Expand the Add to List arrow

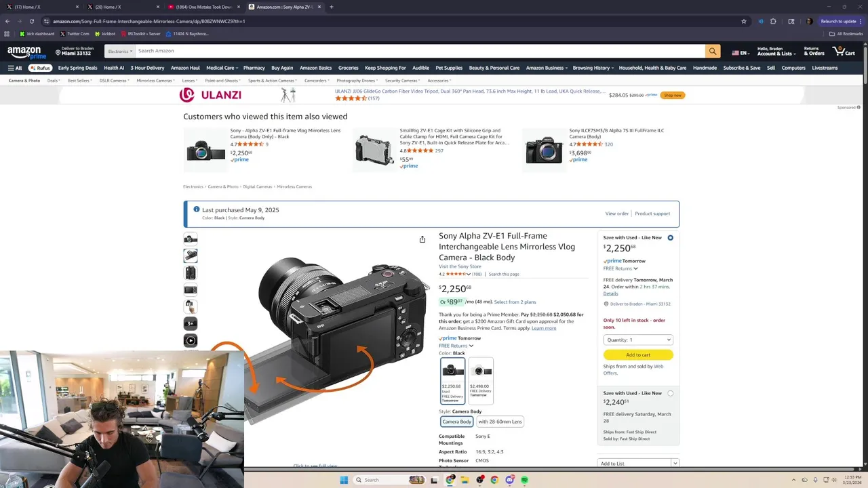675,464
